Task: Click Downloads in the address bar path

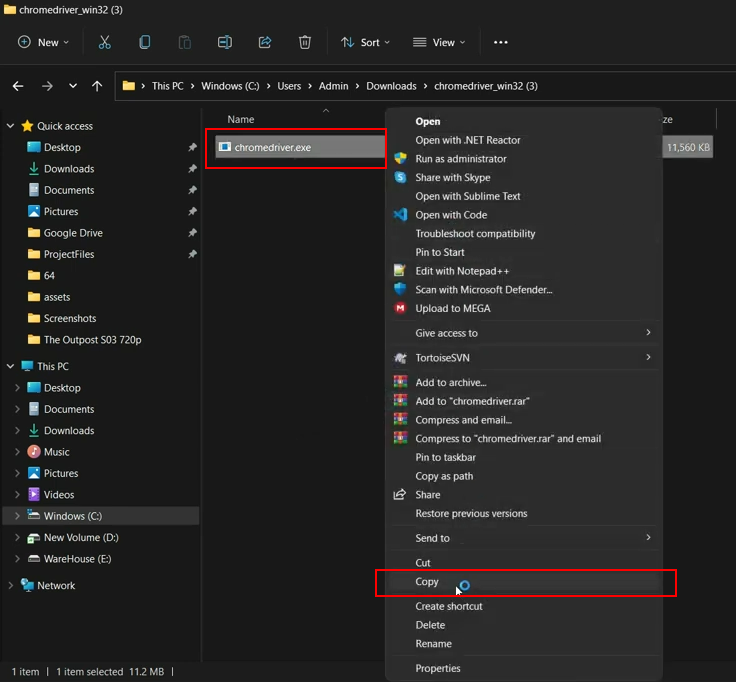Action: 391,86
